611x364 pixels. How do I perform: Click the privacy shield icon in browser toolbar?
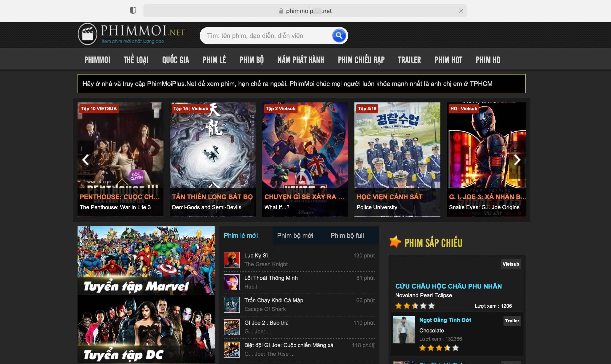coord(133,11)
